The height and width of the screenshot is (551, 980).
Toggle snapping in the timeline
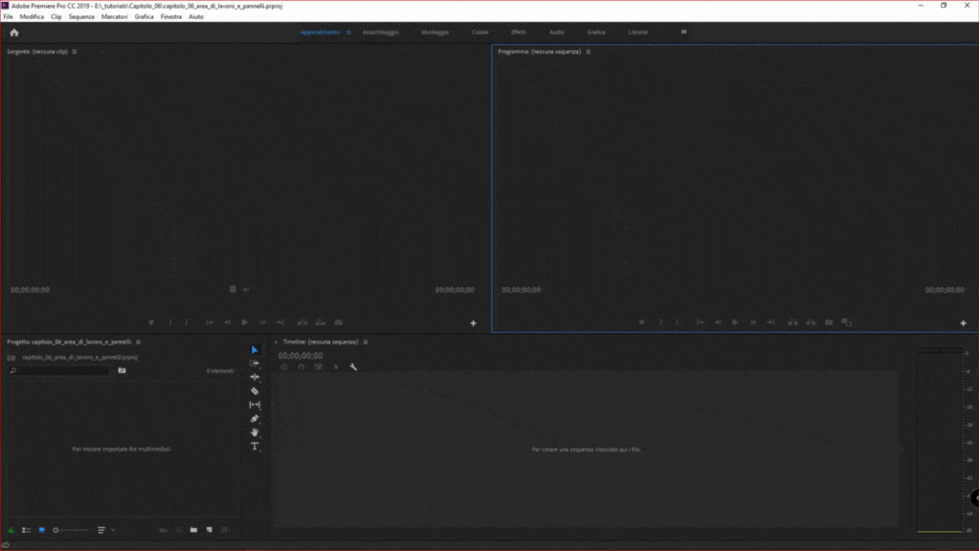point(299,365)
